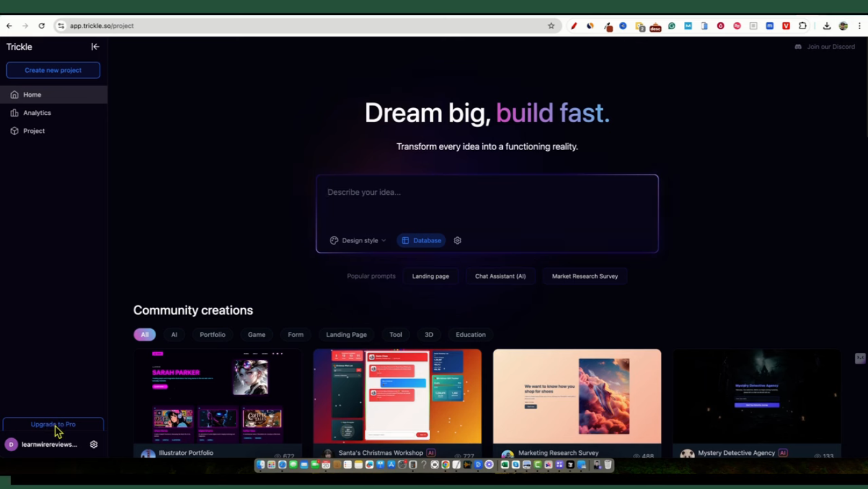This screenshot has height=489, width=868.
Task: Open account settings gear beside learnwirereviews
Action: (94, 444)
